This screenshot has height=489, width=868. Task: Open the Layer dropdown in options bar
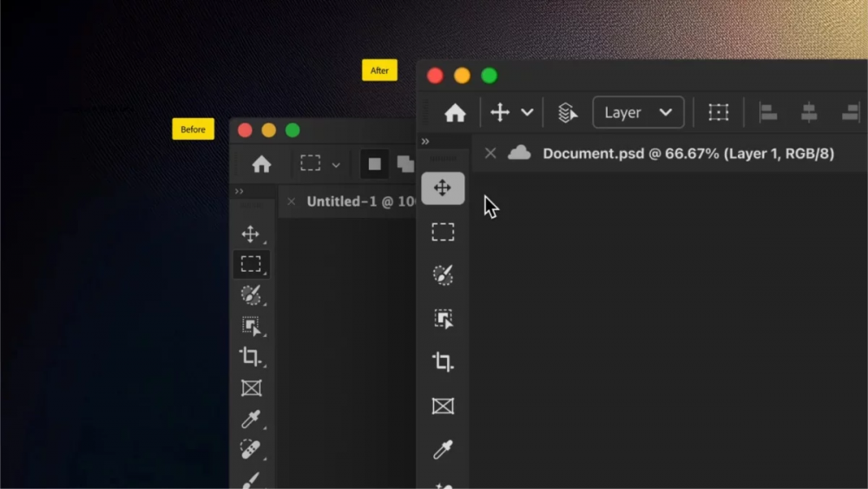click(x=638, y=112)
